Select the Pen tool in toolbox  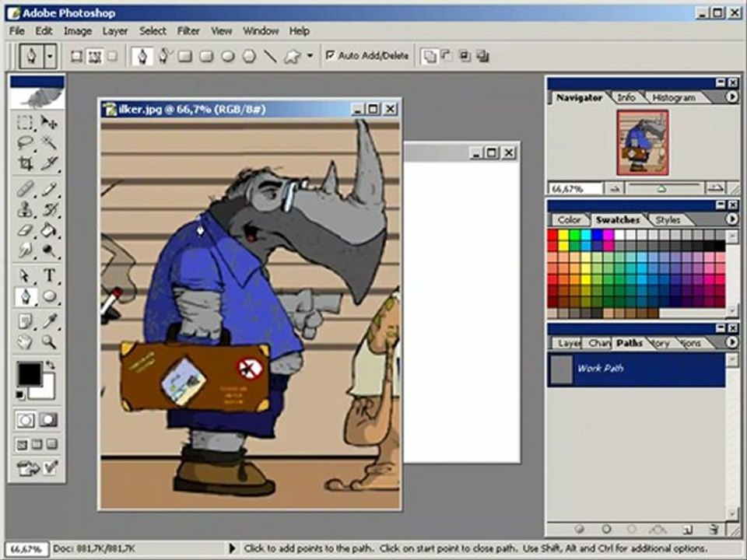tap(24, 296)
